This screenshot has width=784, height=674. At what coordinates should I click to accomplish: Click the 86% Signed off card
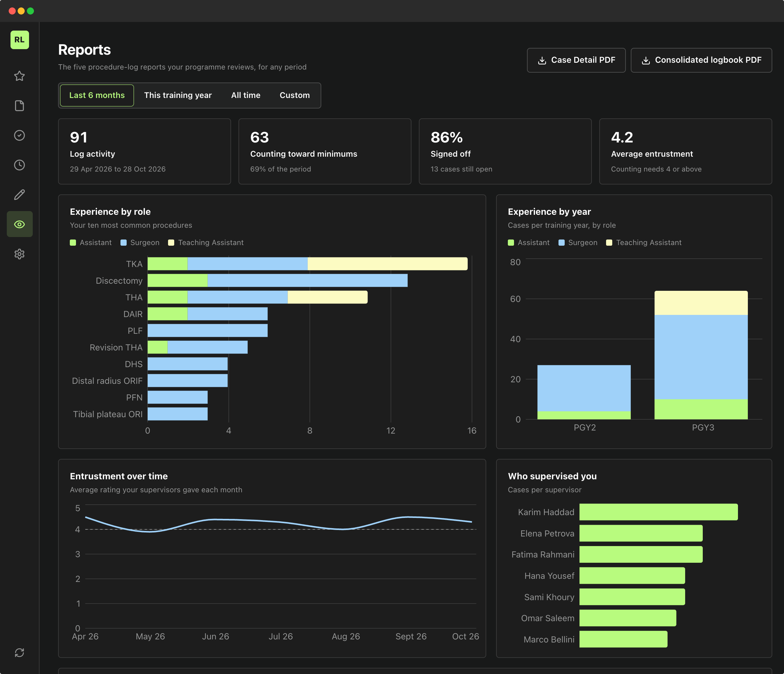(505, 151)
